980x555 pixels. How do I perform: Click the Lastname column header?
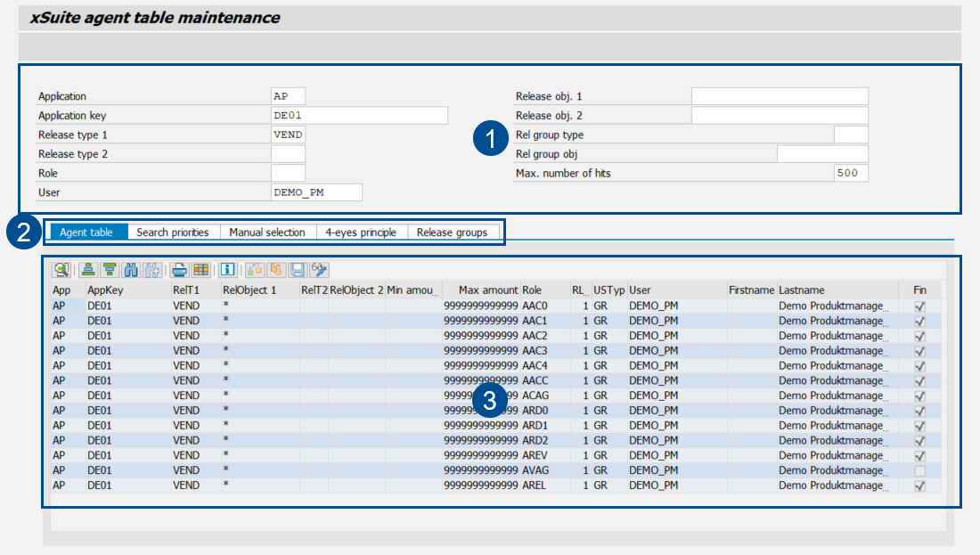click(x=802, y=290)
